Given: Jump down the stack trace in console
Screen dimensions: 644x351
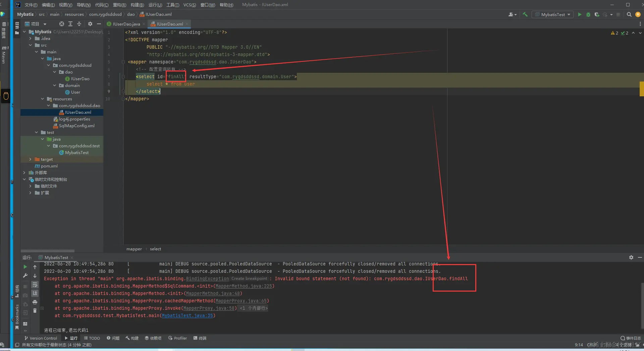Looking at the screenshot, I should tap(35, 275).
